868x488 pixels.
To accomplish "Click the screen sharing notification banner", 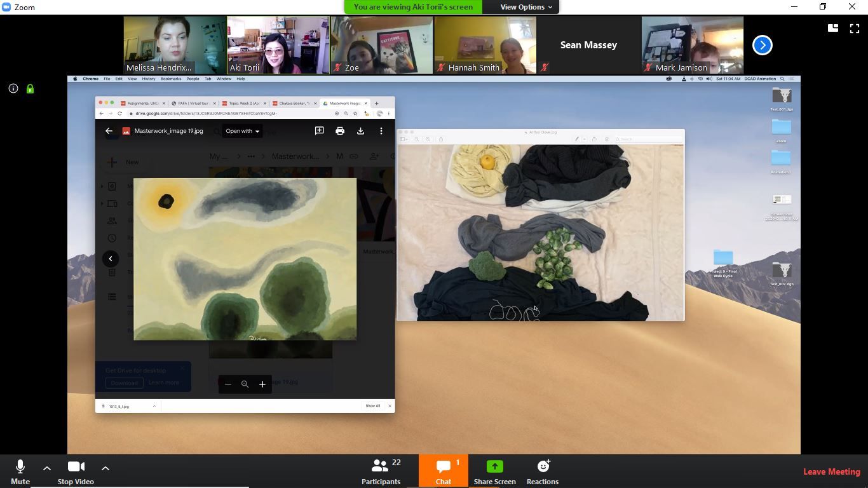I will 413,7.
